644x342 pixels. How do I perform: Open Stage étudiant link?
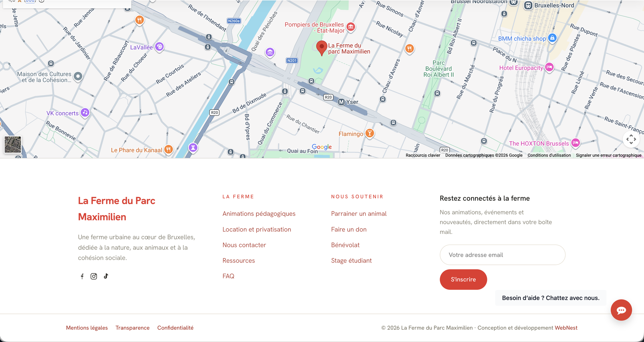[x=351, y=261]
